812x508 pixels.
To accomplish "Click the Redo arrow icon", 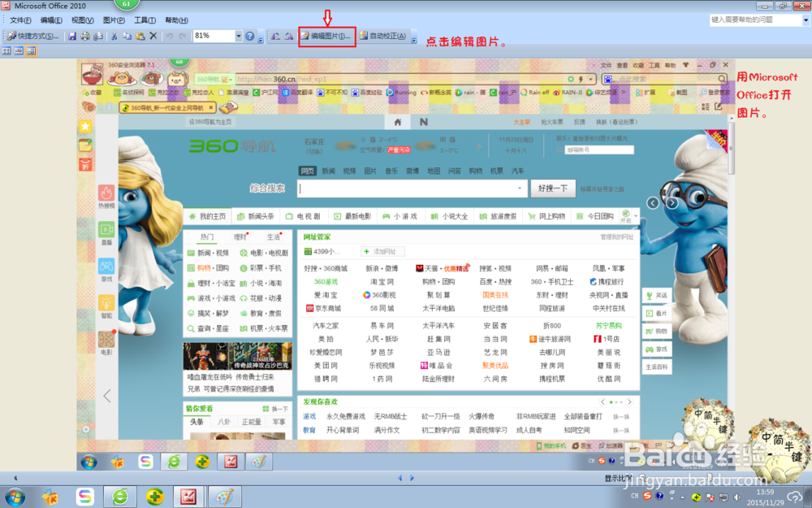I will [x=182, y=37].
